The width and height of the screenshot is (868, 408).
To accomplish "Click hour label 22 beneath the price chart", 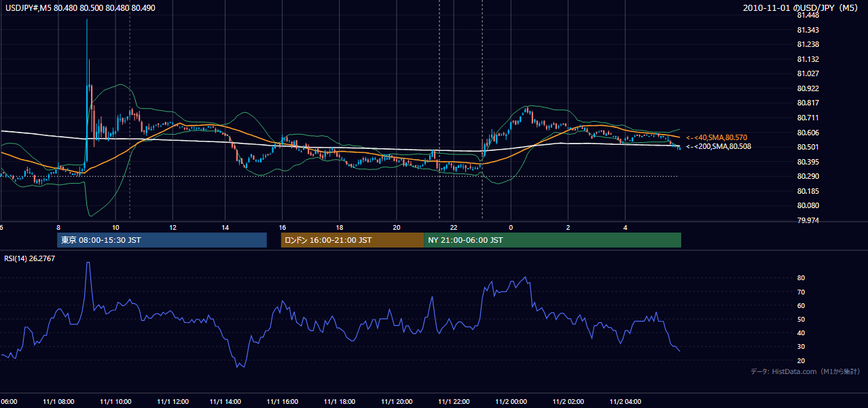I will tap(454, 227).
